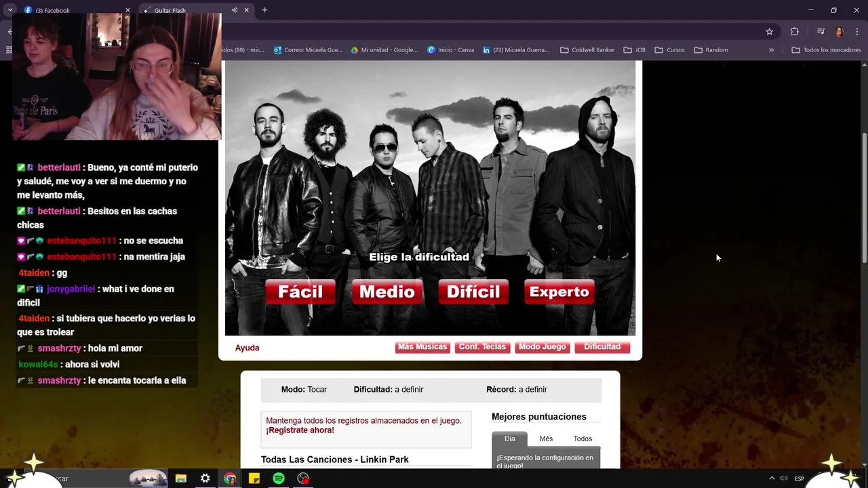Select the Todos scores tab
The image size is (868, 488).
click(x=583, y=439)
